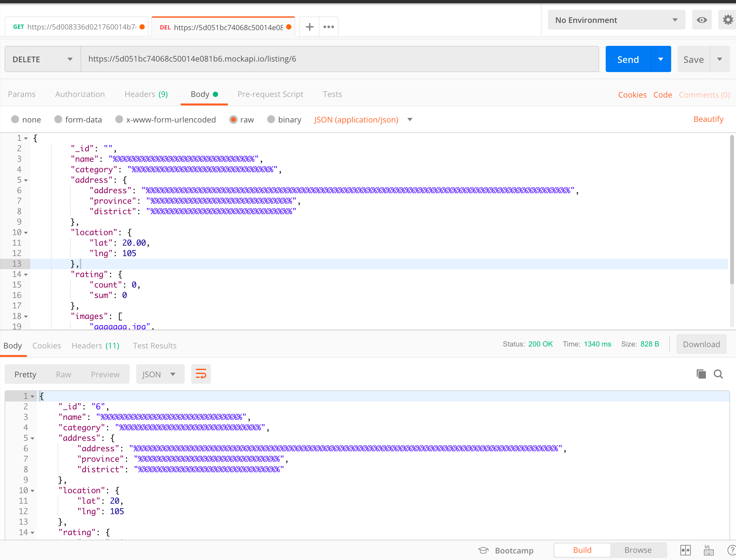Select the form-data body type radio
This screenshot has width=736, height=560.
point(58,119)
